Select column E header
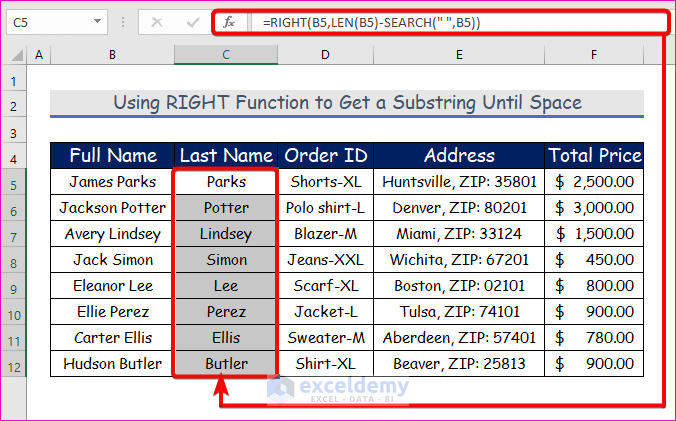Screen dimensions: 676x421 [x=459, y=55]
